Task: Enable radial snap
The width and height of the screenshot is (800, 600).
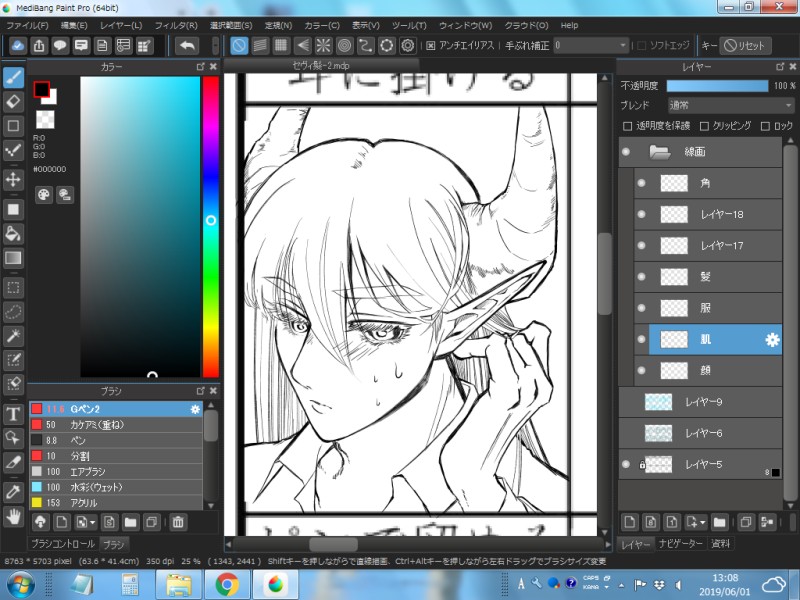Action: tap(323, 45)
